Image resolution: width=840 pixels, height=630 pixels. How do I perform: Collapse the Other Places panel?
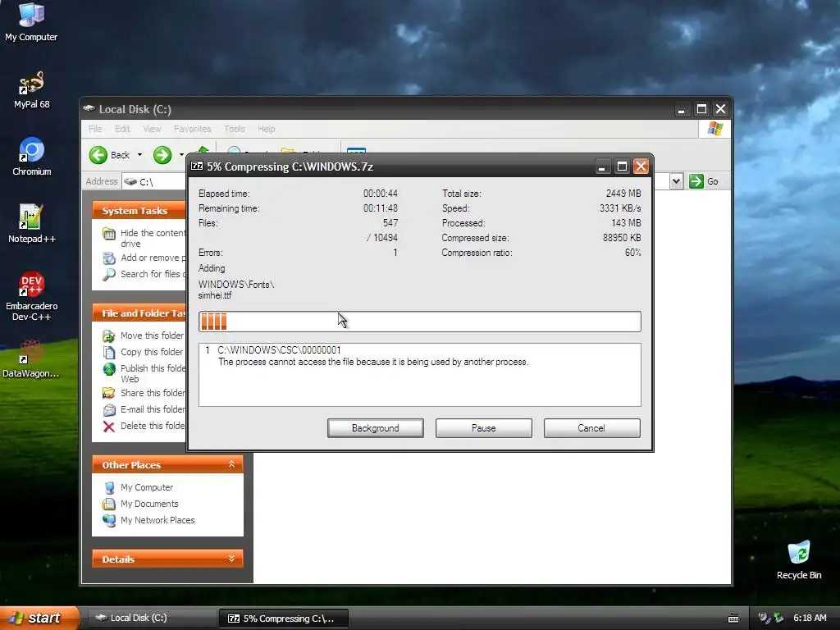pyautogui.click(x=231, y=464)
